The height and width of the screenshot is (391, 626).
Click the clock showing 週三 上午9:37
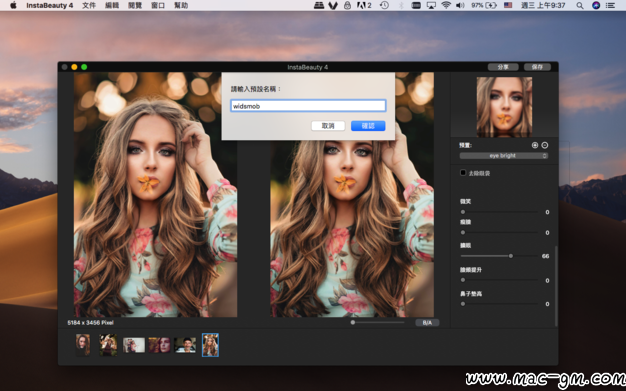(x=543, y=5)
